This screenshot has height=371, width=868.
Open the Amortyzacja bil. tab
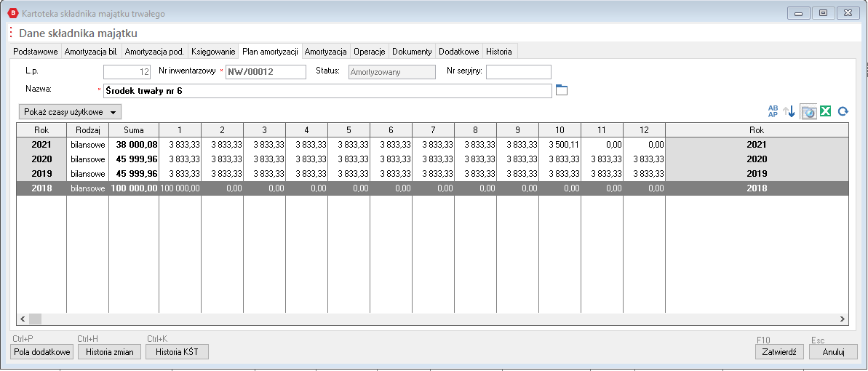coord(91,52)
